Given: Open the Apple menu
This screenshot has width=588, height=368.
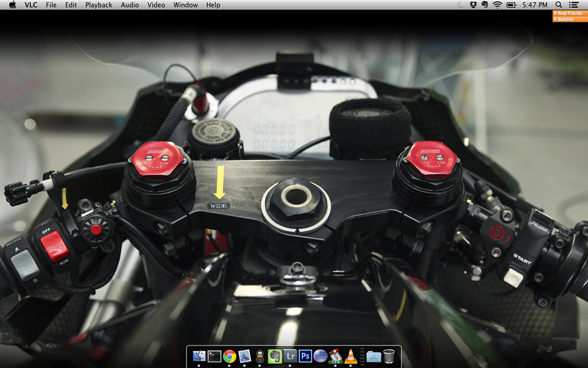Looking at the screenshot, I should (12, 5).
